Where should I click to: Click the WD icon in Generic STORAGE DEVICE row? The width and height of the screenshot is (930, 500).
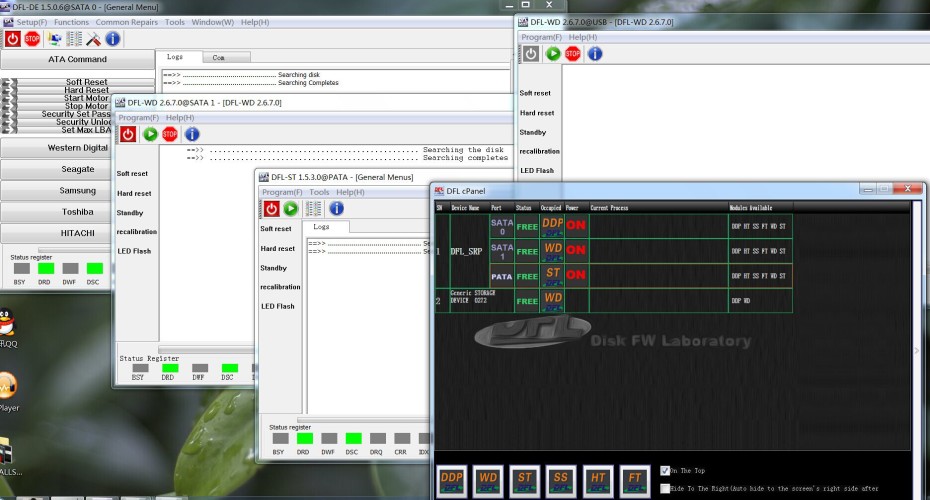[x=553, y=301]
